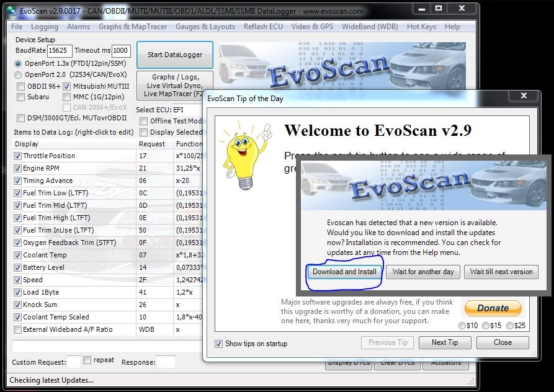Uncheck Mitsubishi MUTIII

(x=67, y=86)
